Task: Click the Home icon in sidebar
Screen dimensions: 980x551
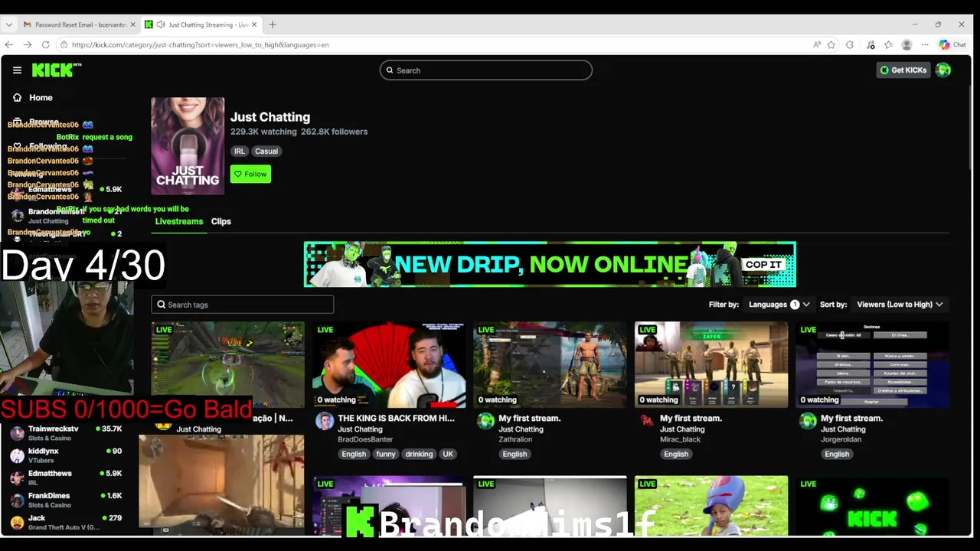Action: click(x=17, y=98)
